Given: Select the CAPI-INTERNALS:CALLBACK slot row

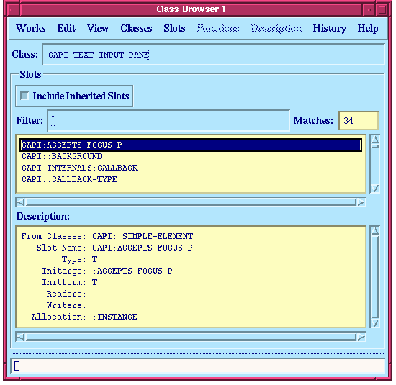Looking at the screenshot, I should [x=190, y=168].
